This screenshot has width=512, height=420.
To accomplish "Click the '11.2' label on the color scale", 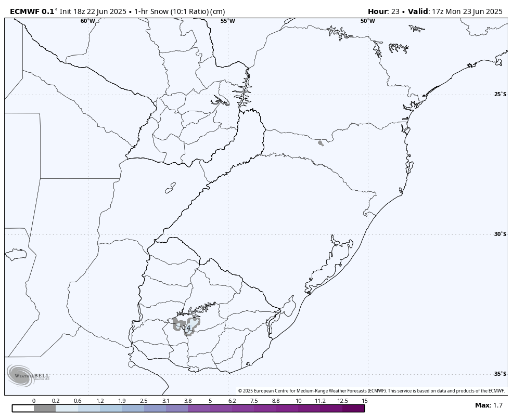I will [x=321, y=401].
